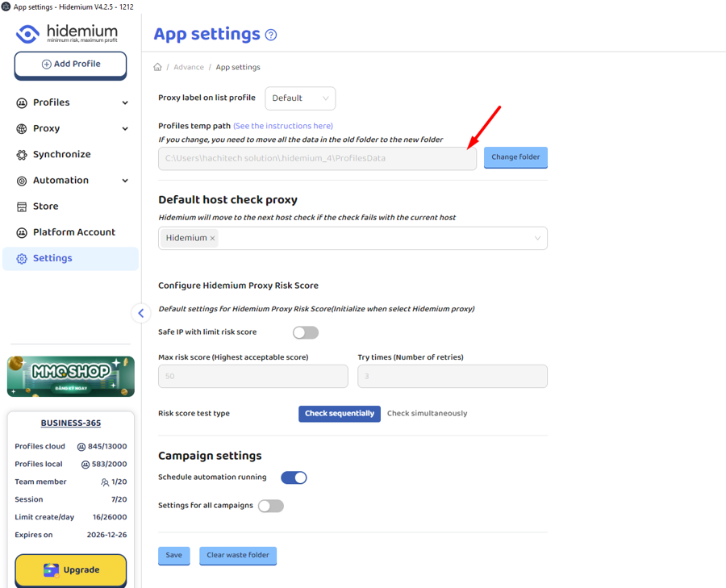The height and width of the screenshot is (588, 726).
Task: Open the Settings menu item
Action: point(52,258)
